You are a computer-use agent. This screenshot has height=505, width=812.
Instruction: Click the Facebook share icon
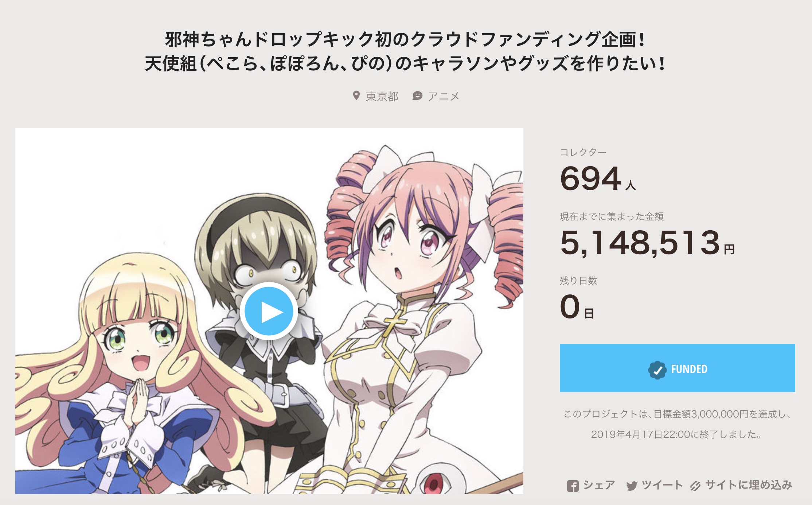pos(573,486)
